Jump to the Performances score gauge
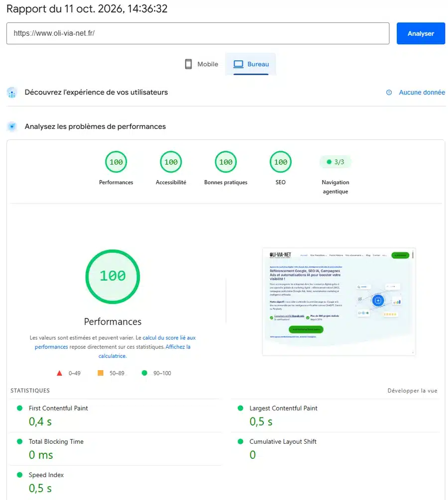Viewport: 448px width, 500px height. point(116,162)
